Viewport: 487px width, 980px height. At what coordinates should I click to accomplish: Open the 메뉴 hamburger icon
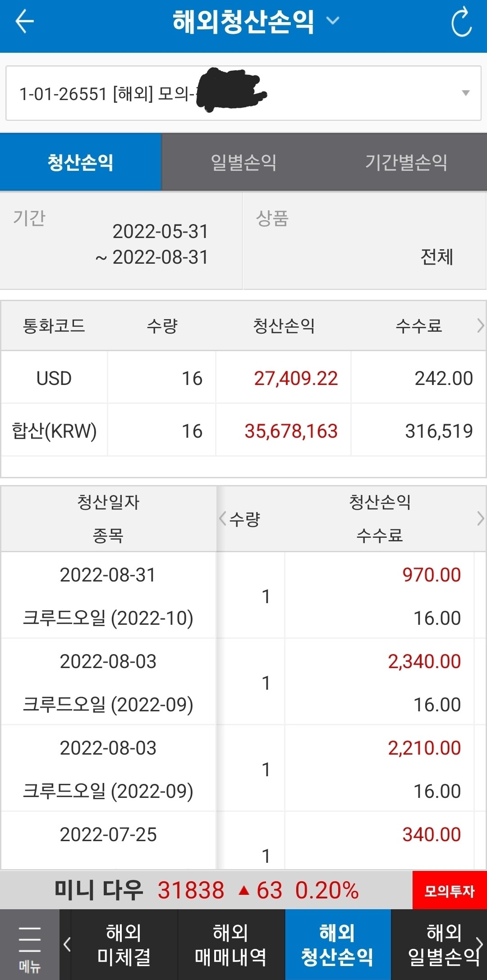click(30, 945)
